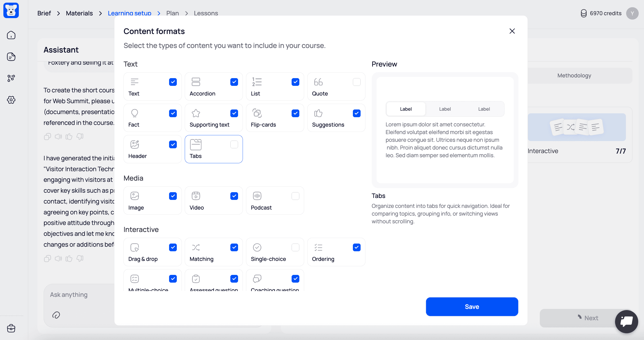
Task: Click the credits icon next to 6970
Action: point(583,13)
